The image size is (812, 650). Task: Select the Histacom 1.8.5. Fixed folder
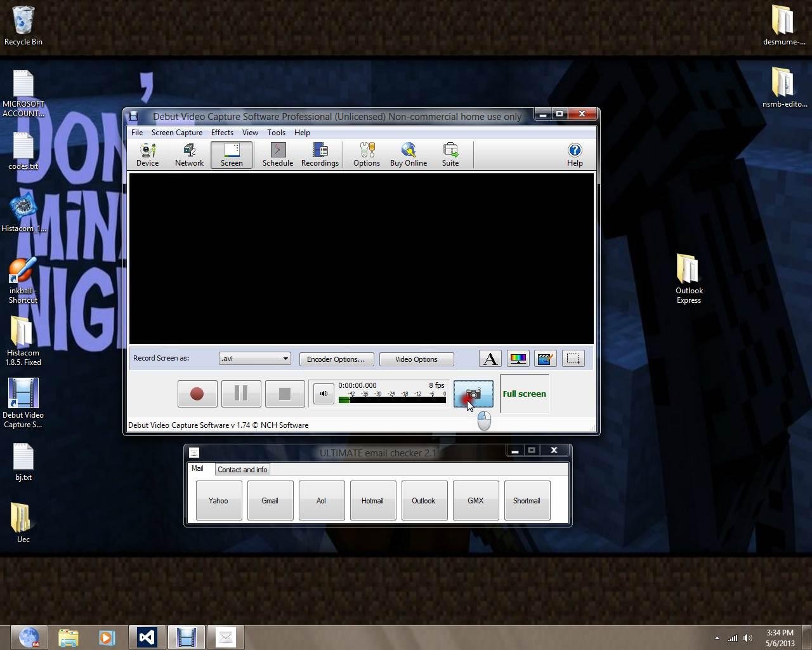tap(23, 342)
